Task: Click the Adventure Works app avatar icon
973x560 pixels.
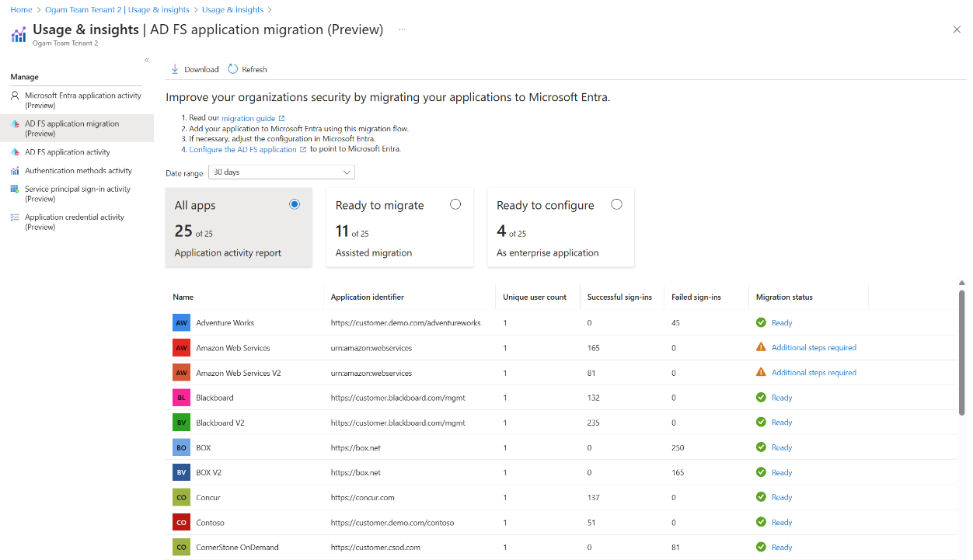Action: click(x=181, y=322)
